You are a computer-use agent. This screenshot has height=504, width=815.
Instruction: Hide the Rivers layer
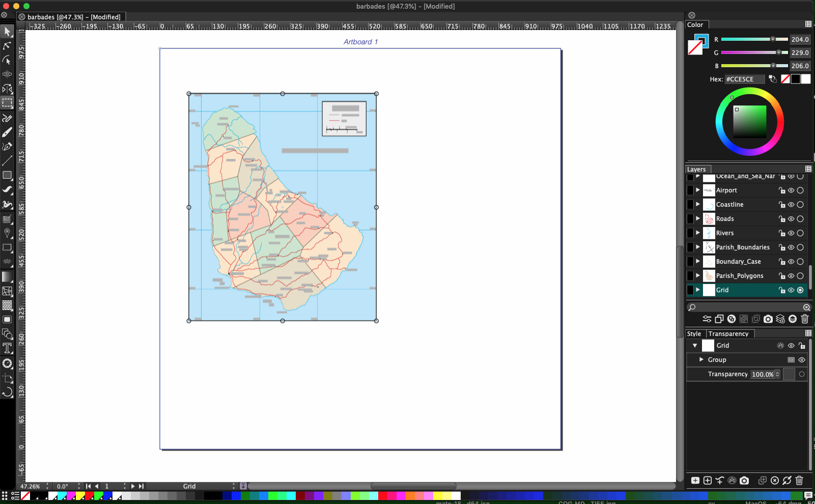coord(791,233)
